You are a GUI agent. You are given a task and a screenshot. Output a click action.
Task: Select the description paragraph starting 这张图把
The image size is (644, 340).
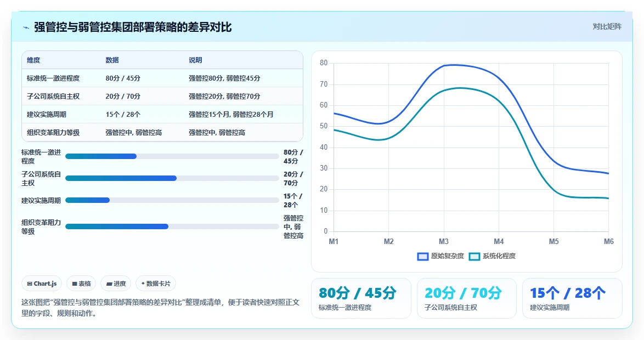161,308
